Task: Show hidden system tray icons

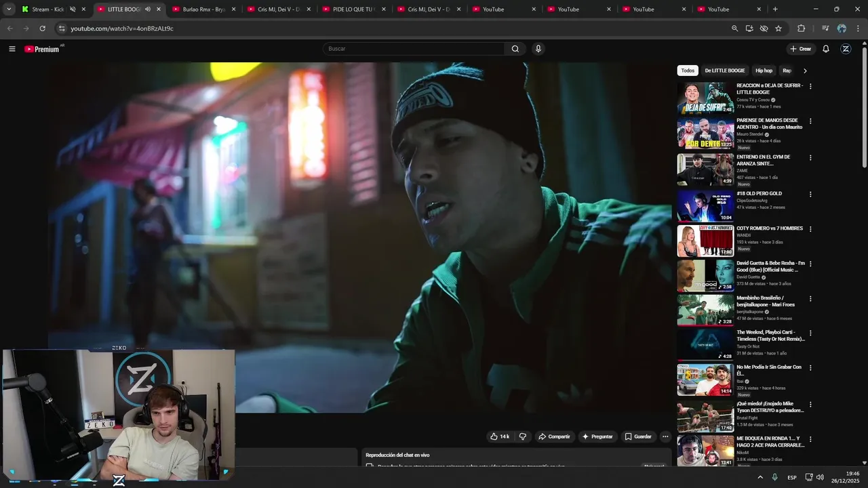Action: [x=759, y=477]
